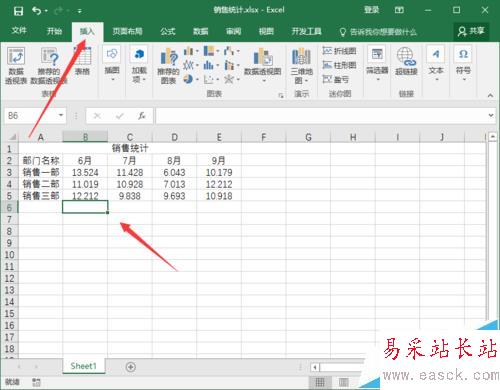Add a new sheet with plus icon
The image size is (500, 390).
coord(131,367)
